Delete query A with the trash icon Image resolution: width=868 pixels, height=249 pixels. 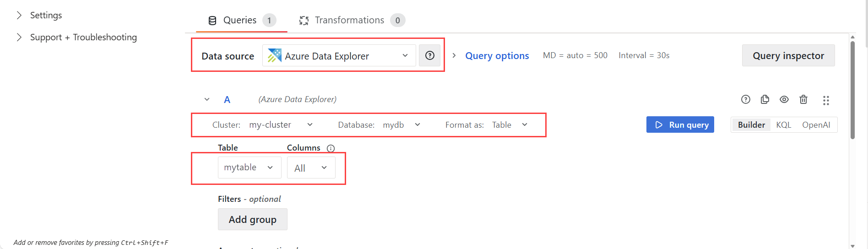tap(803, 99)
